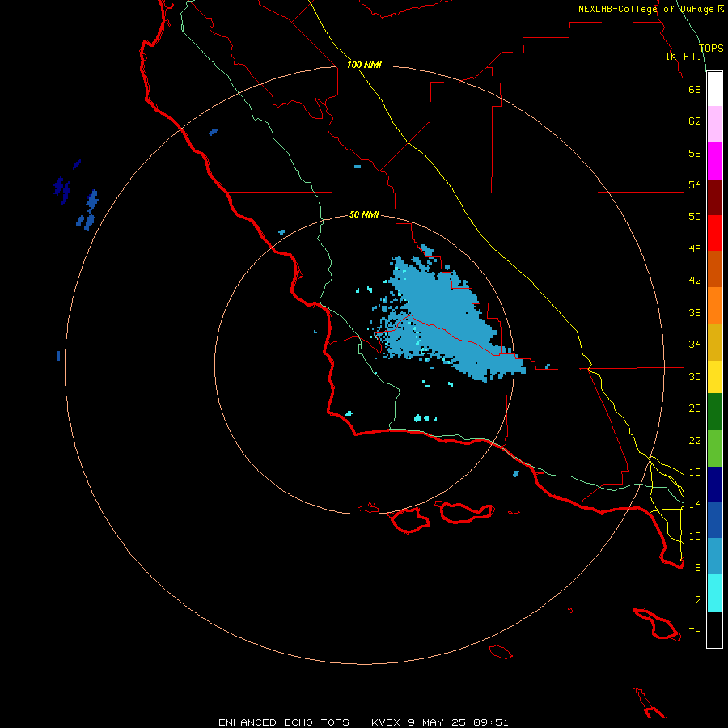
Task: Click the '10' legend value
Action: [x=695, y=535]
